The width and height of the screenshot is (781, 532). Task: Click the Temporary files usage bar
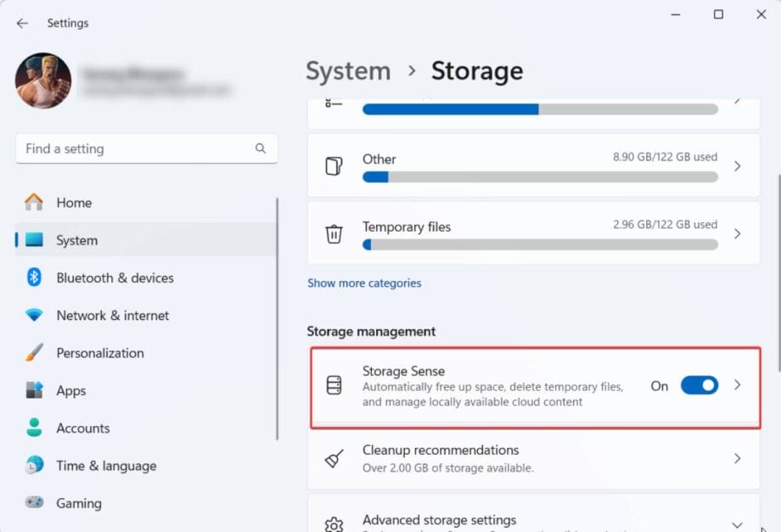pos(539,244)
